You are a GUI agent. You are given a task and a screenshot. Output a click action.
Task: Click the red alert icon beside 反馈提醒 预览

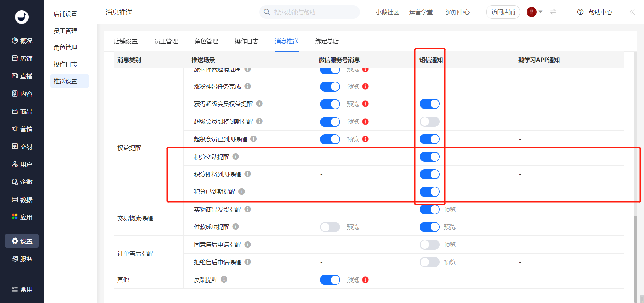pos(365,280)
